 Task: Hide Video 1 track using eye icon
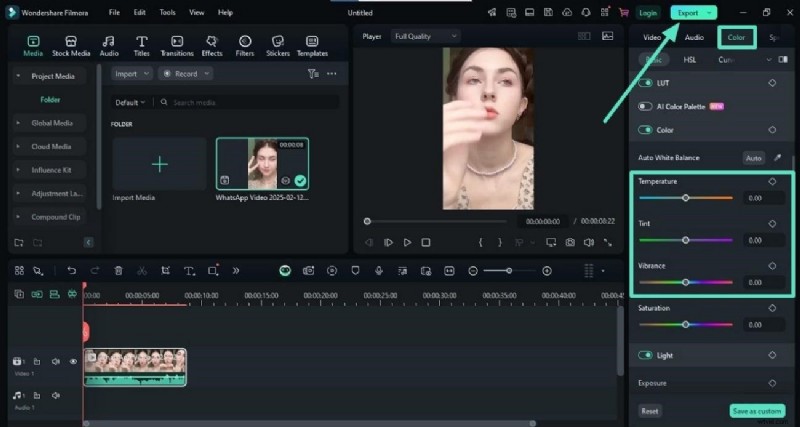[x=73, y=361]
